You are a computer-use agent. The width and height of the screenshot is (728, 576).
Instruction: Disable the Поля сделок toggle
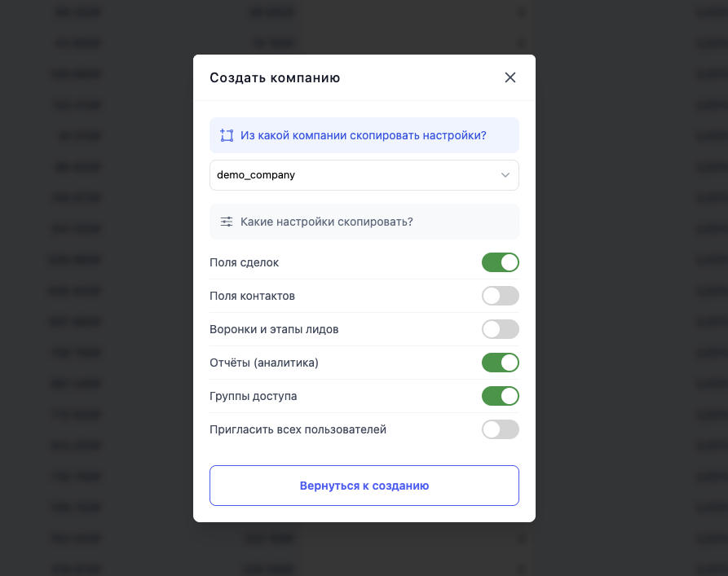point(500,262)
